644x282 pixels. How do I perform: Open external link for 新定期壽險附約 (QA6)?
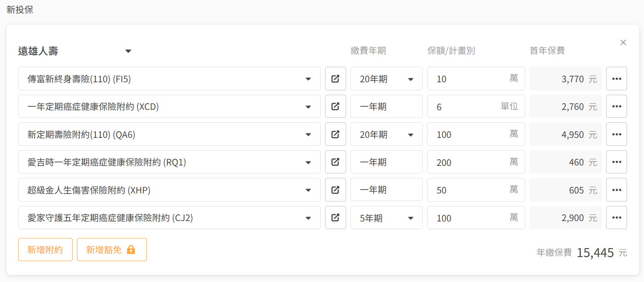(335, 134)
